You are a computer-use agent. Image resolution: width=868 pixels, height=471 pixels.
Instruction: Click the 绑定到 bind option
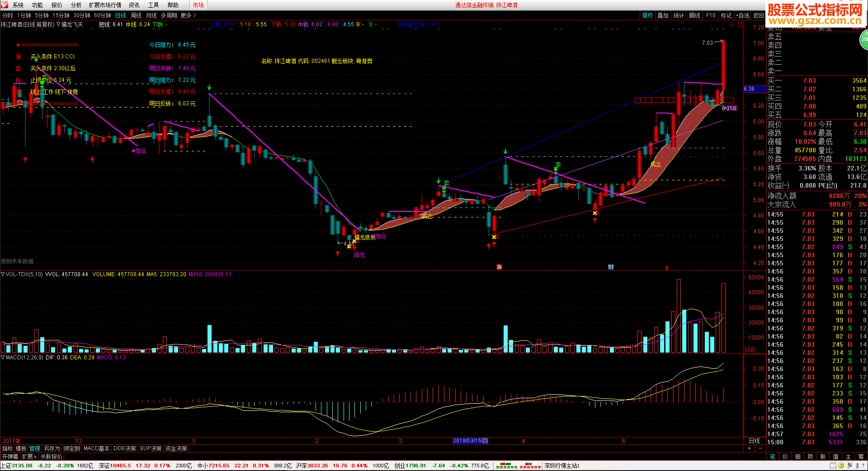click(x=71, y=448)
